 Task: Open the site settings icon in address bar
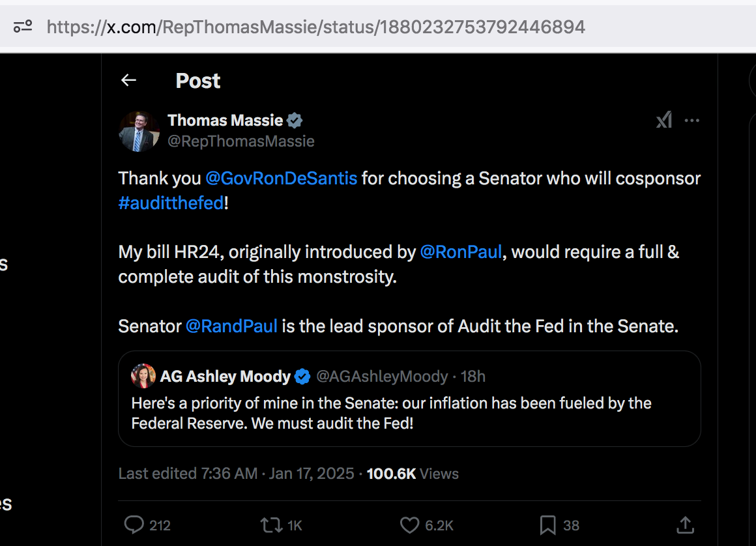[23, 27]
